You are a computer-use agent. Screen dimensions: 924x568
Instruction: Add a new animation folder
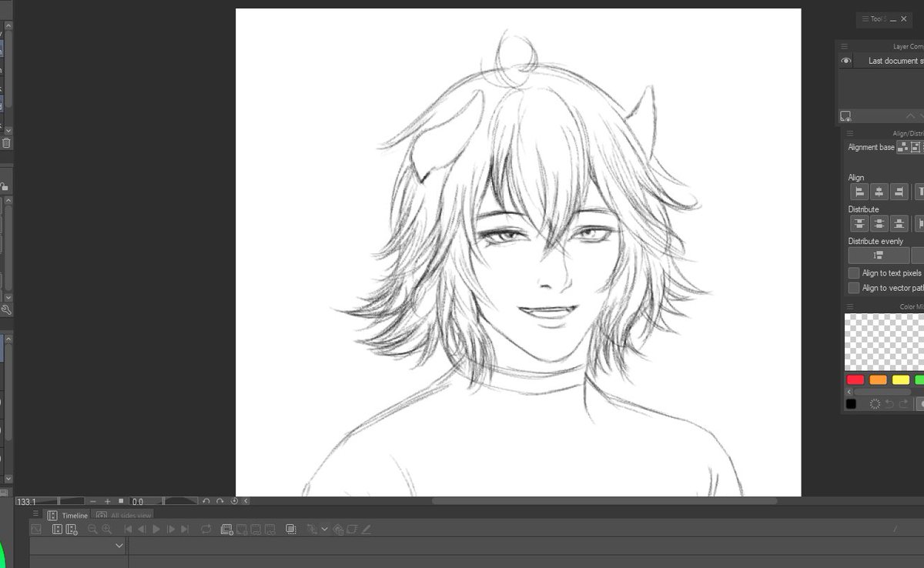coord(227,530)
